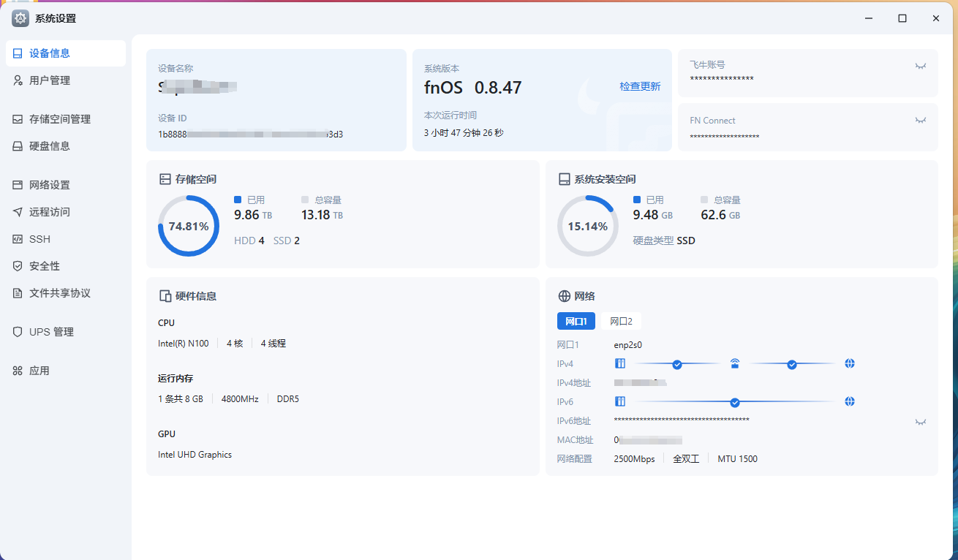Show the masked FN Connect value

coord(921,120)
